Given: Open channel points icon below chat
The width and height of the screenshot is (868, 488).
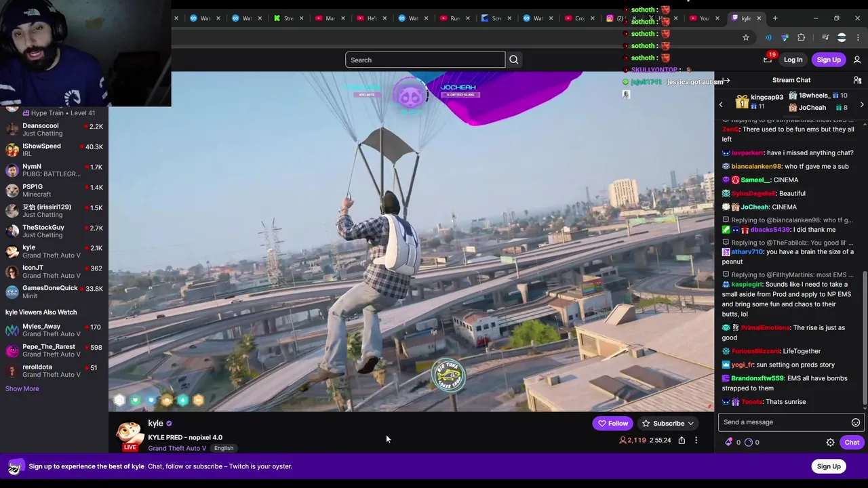Looking at the screenshot, I should click(749, 442).
